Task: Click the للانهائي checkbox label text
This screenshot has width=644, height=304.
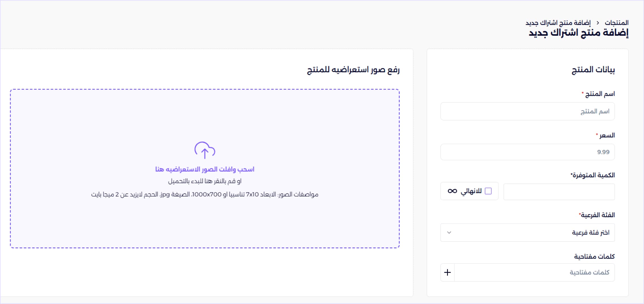Action: (x=471, y=191)
